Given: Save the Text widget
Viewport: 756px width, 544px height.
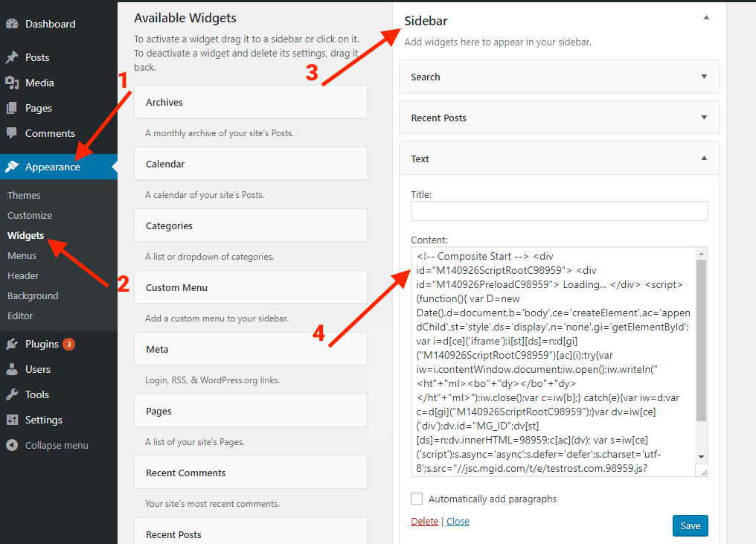Looking at the screenshot, I should pos(690,525).
